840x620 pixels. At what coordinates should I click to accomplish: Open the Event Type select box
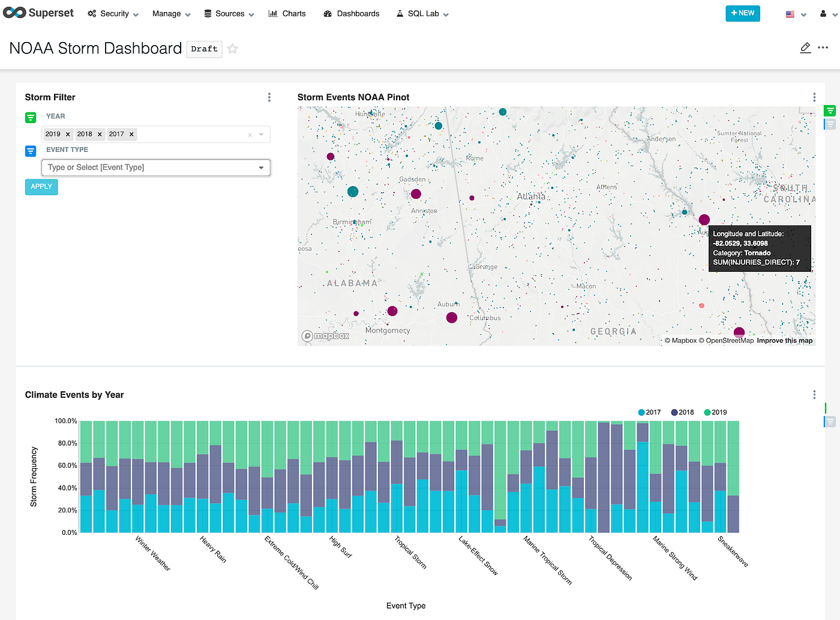pyautogui.click(x=156, y=167)
